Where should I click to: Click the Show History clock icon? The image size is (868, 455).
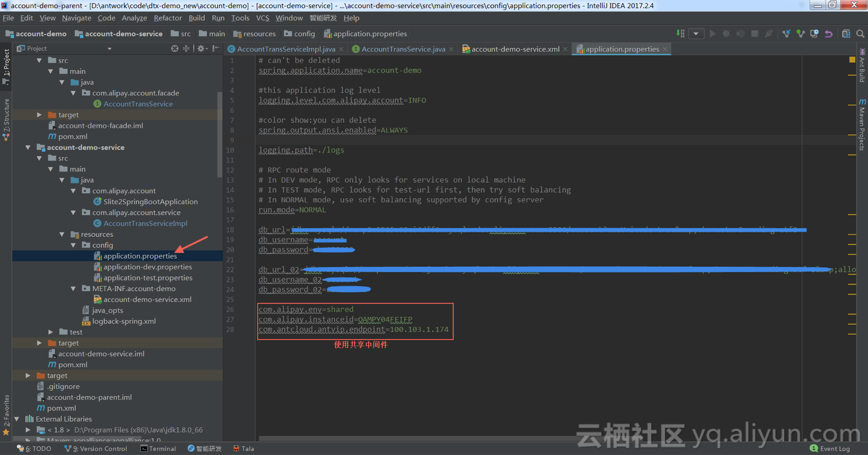814,34
